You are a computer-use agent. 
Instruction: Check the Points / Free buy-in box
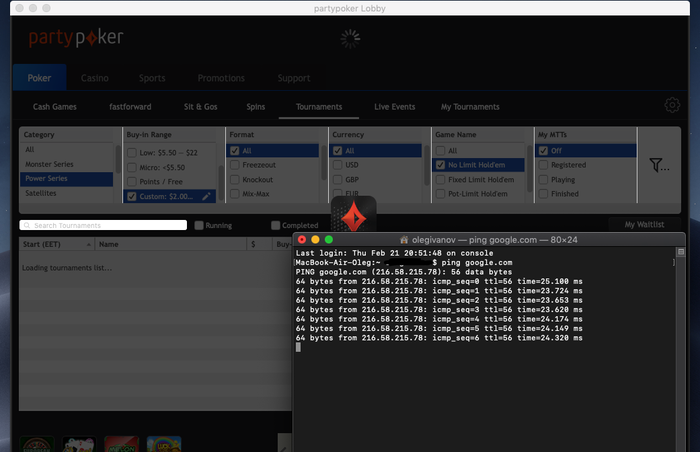coord(132,182)
